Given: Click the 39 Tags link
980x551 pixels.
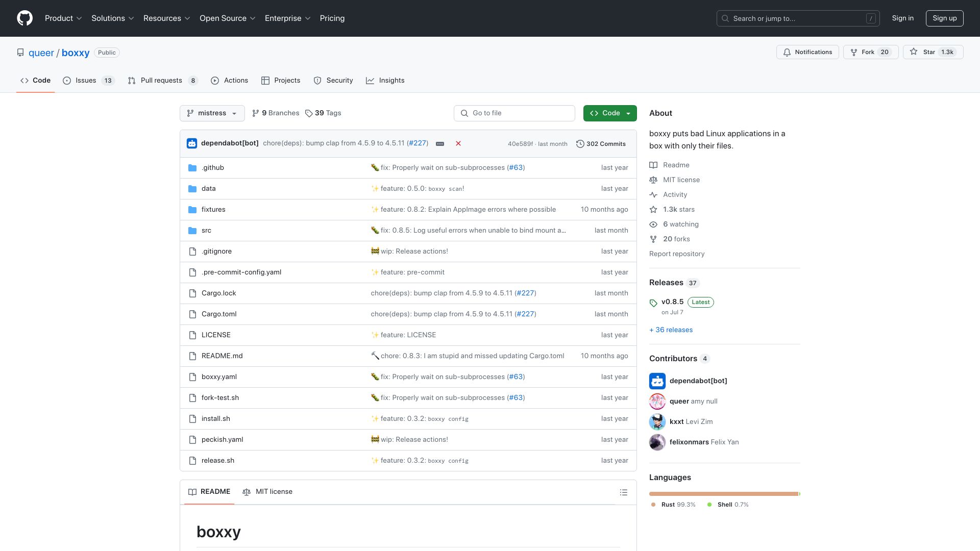Looking at the screenshot, I should point(323,113).
